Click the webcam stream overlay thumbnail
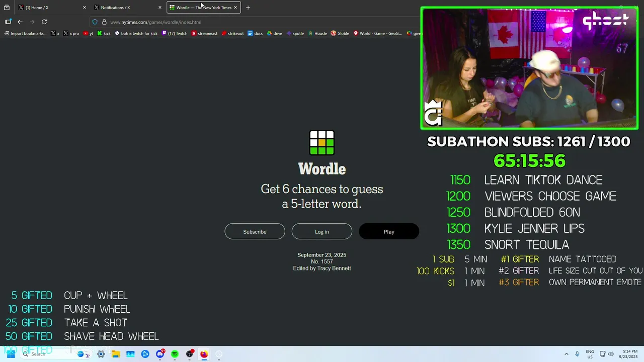The image size is (644, 362). [529, 68]
